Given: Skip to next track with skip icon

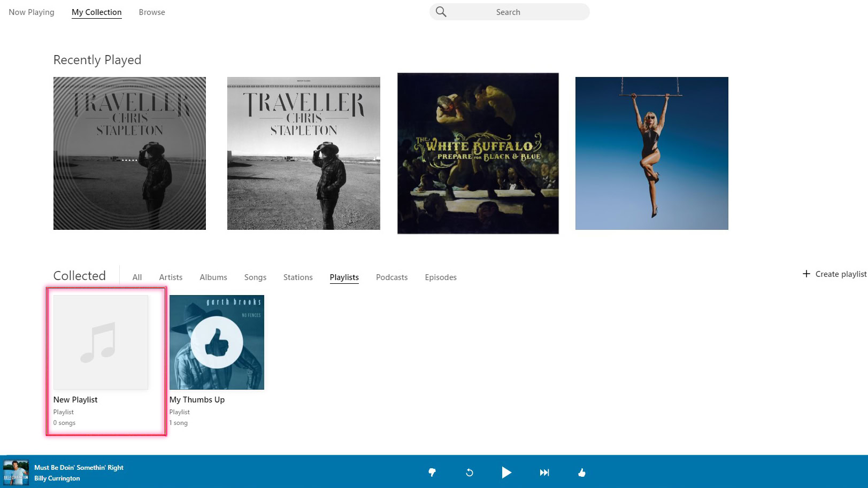Looking at the screenshot, I should click(x=544, y=472).
